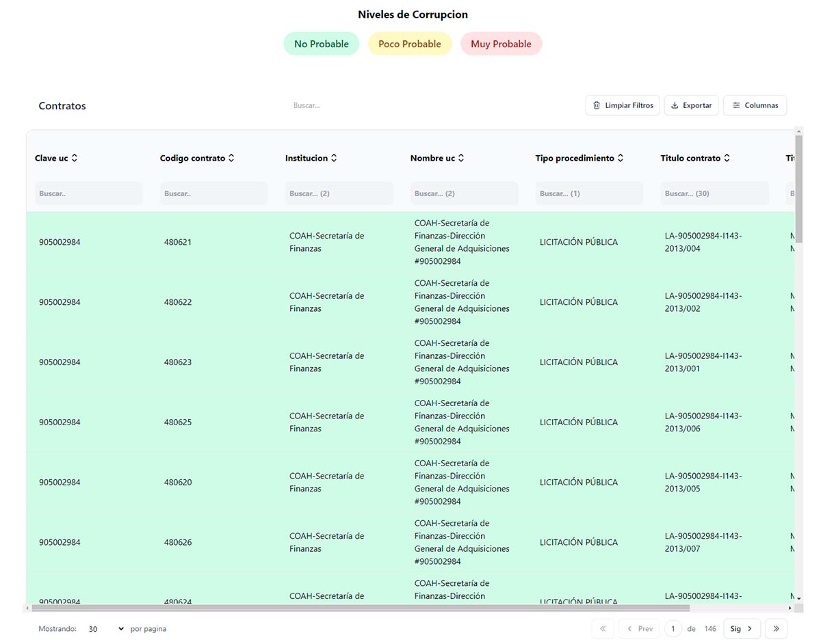
Task: Go to the first page
Action: click(x=602, y=629)
